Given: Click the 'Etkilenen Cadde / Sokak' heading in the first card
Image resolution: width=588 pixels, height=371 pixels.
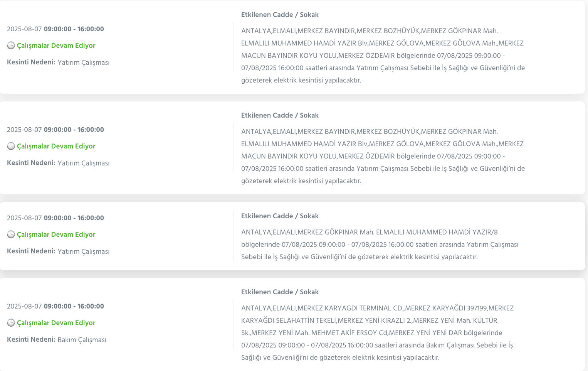Looking at the screenshot, I should pos(280,15).
